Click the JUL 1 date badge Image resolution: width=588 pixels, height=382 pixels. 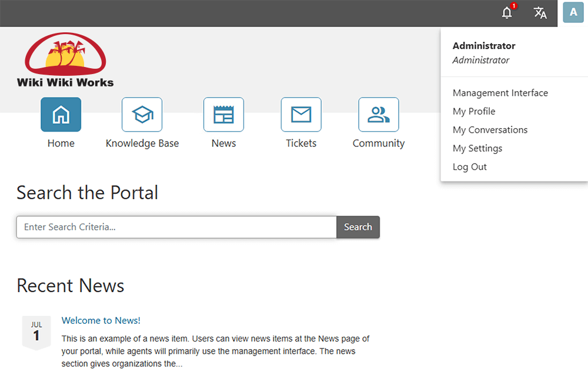coord(36,332)
